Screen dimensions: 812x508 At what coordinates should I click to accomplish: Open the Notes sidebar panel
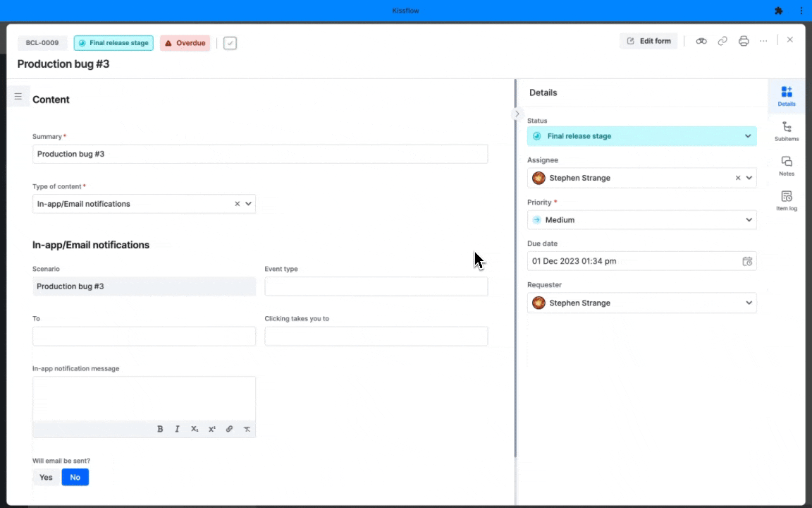tap(787, 166)
